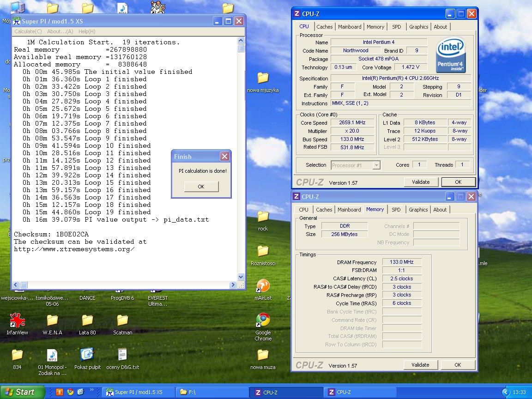Switch to About tab in lower CPU-Z
This screenshot has height=399, width=532.
(x=440, y=210)
